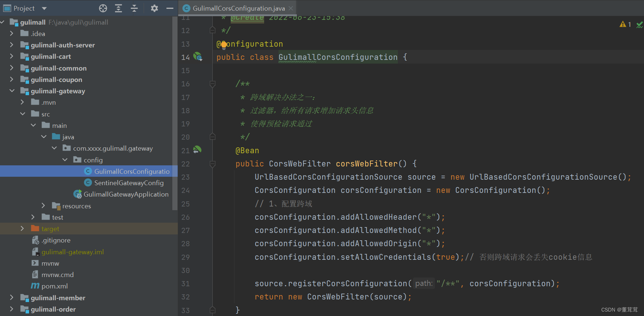644x316 pixels.
Task: Click line number 25 in the gutter
Action: (186, 204)
